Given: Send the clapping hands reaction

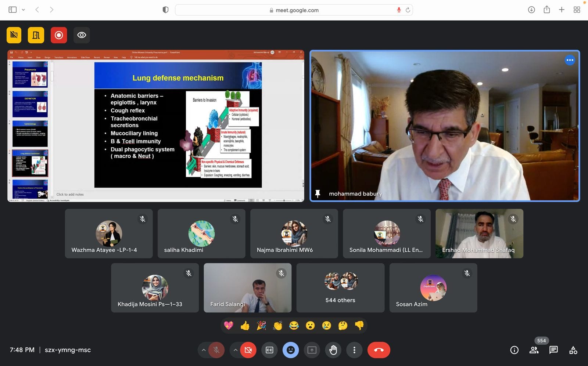Looking at the screenshot, I should [277, 326].
